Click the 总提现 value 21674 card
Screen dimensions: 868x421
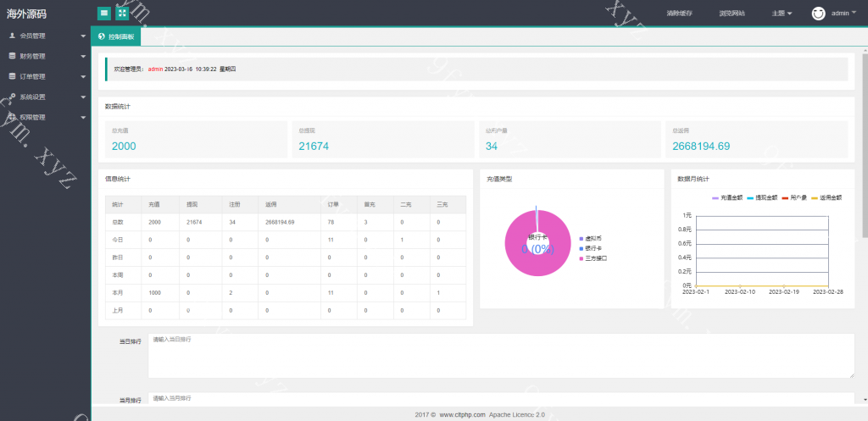383,140
